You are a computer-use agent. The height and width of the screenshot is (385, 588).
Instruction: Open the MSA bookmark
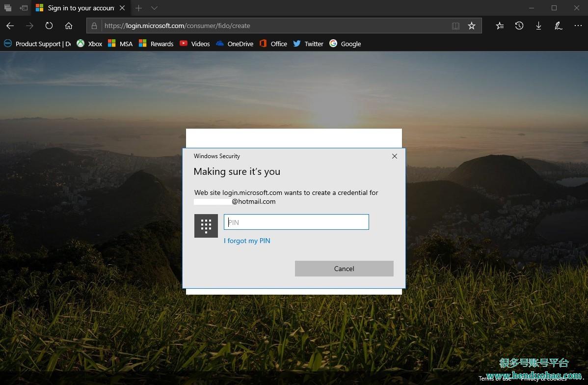tap(120, 44)
